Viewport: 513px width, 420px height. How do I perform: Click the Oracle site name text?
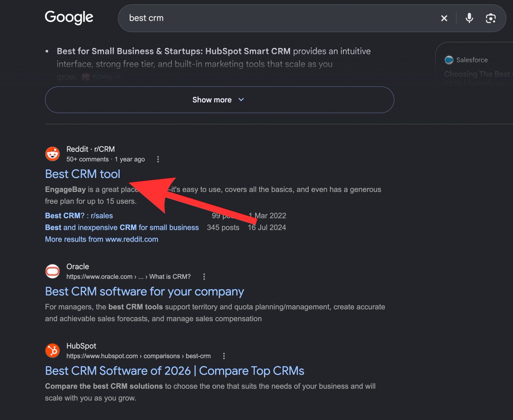78,266
